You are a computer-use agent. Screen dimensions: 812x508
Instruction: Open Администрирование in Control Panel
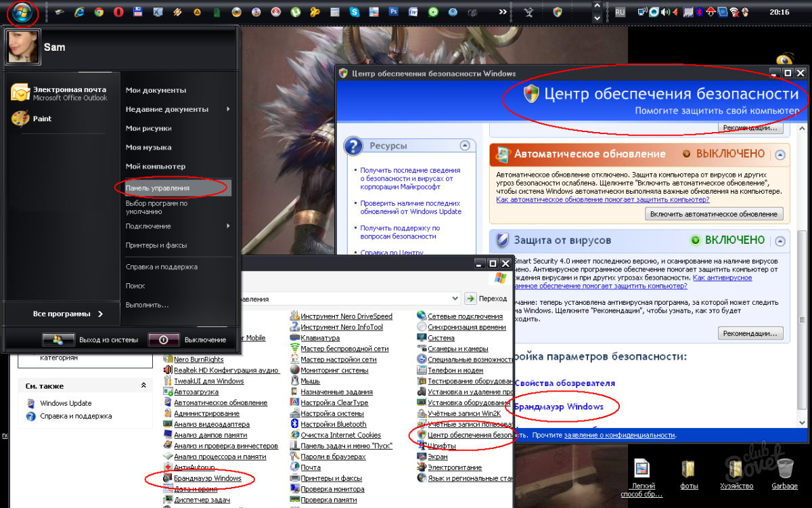[x=201, y=414]
